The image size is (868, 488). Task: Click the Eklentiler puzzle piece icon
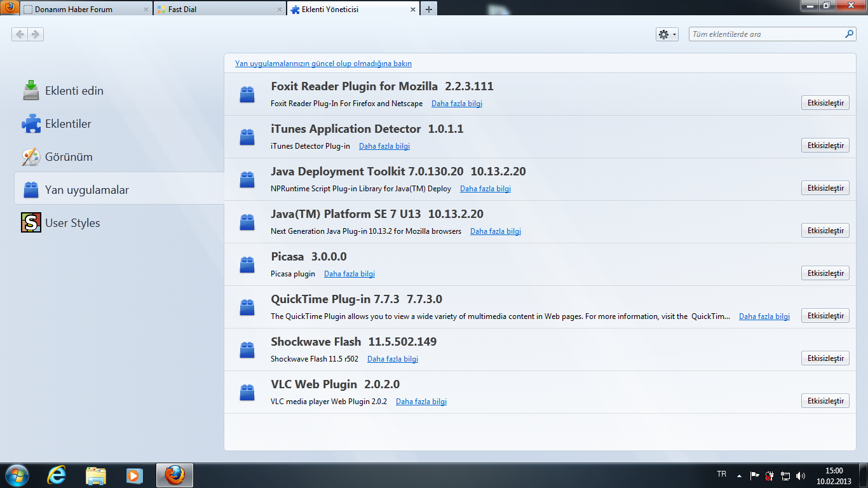pyautogui.click(x=31, y=123)
